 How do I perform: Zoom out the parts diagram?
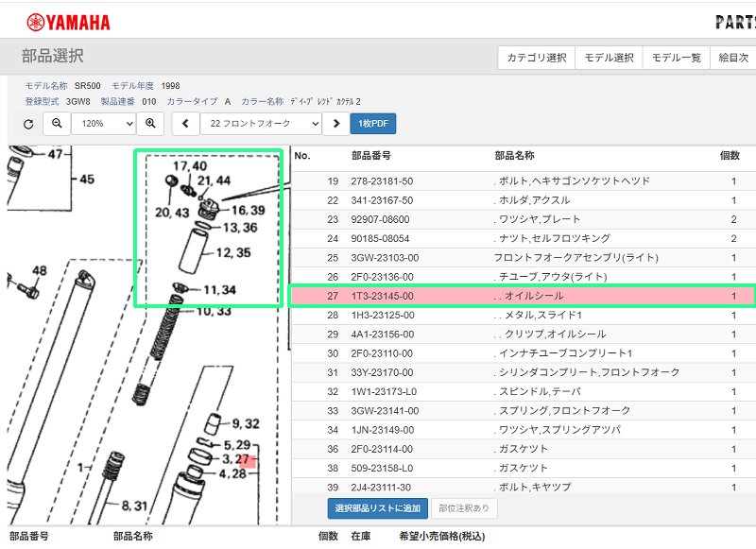[57, 124]
